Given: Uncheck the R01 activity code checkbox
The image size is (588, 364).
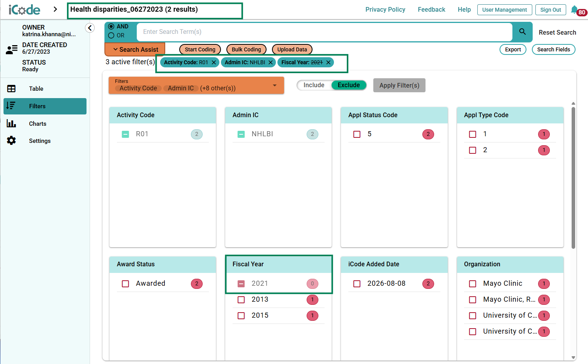Looking at the screenshot, I should coord(125,134).
